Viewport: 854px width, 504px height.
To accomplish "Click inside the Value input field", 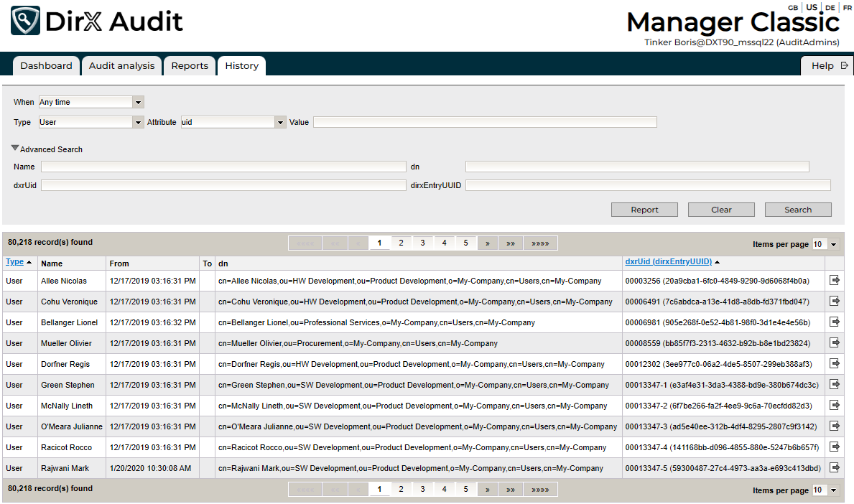I will point(485,121).
